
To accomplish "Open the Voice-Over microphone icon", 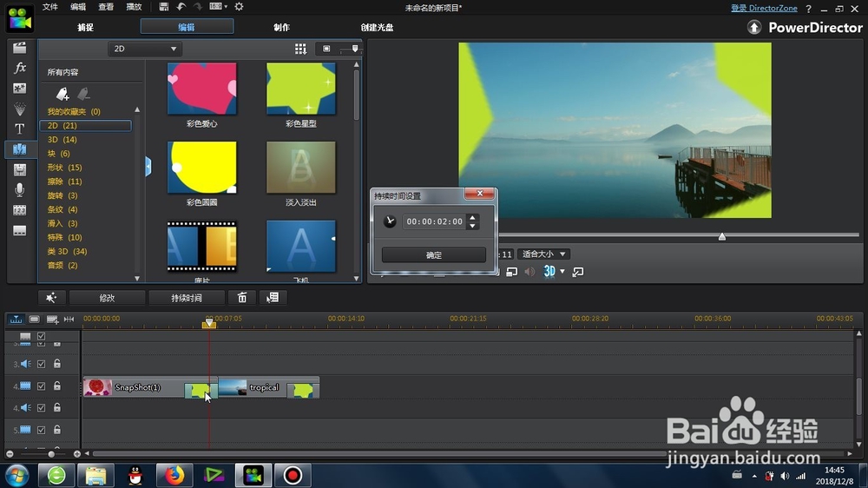I will 19,190.
